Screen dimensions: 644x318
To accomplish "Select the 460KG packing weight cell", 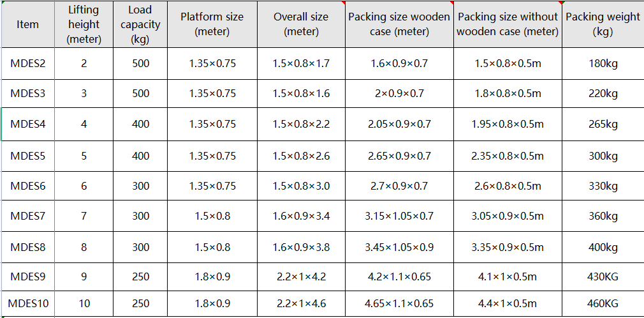I will [603, 303].
